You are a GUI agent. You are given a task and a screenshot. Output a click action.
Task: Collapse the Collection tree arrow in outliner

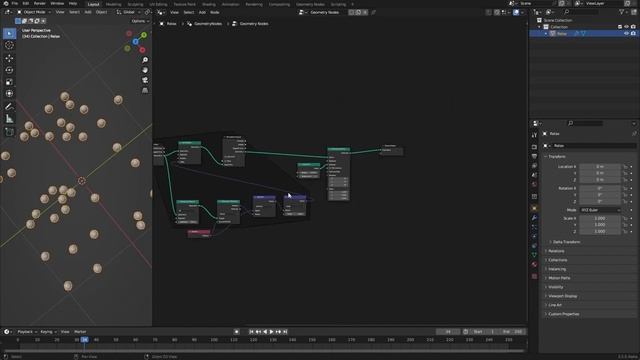pos(539,27)
